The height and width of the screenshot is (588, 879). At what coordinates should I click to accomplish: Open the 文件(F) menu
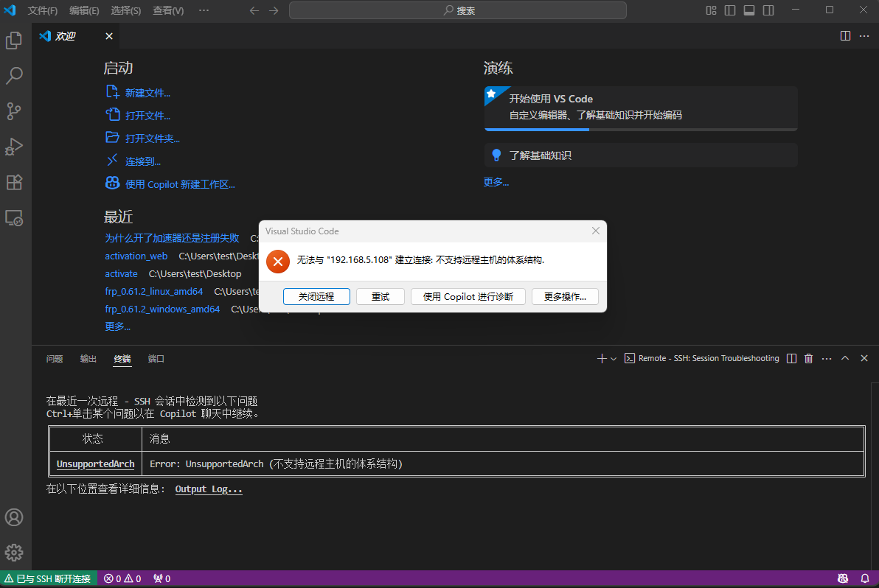click(x=43, y=10)
